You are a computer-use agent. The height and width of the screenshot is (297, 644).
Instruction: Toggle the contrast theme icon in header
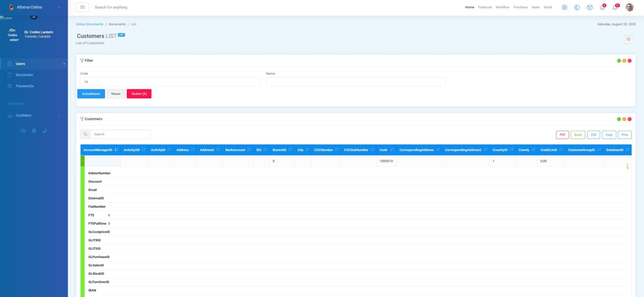click(x=577, y=7)
